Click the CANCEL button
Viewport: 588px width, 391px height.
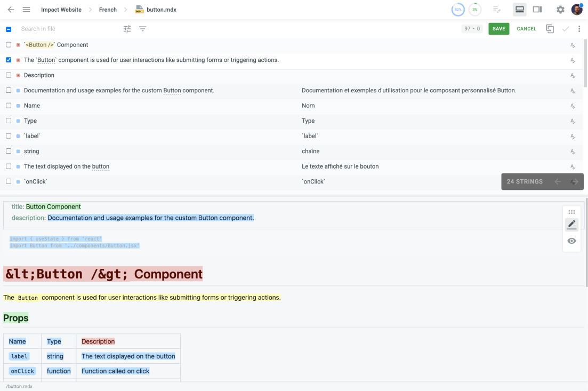tap(526, 29)
